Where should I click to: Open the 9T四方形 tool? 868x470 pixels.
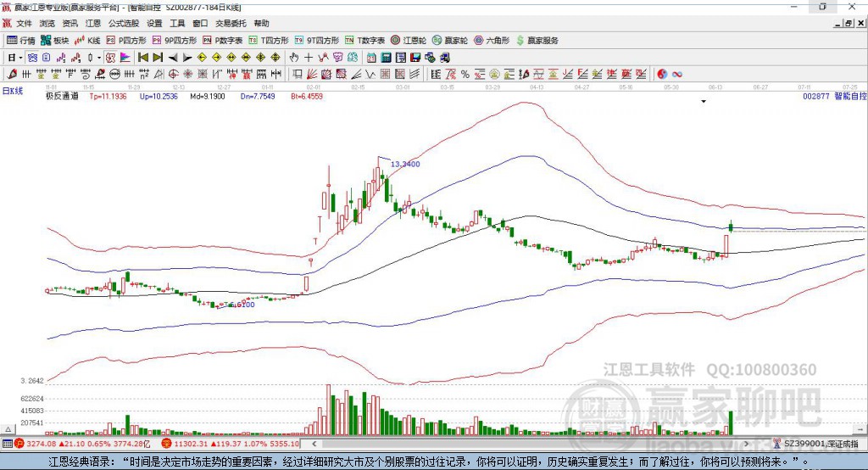(317, 41)
